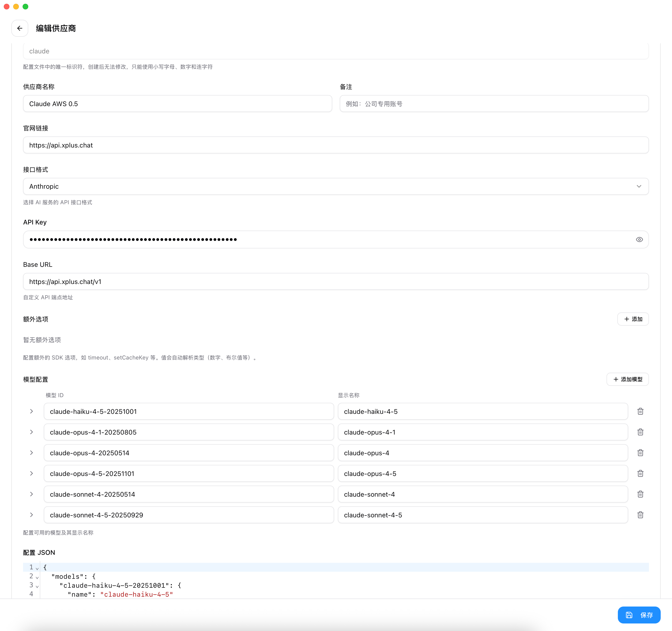Click the 保存 save button

639,615
